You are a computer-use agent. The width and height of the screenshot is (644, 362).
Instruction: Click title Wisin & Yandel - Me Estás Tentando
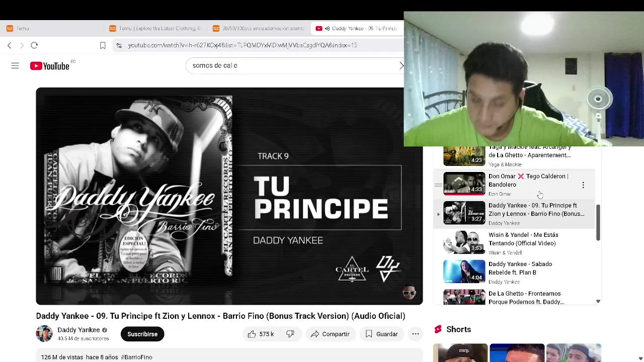(x=523, y=239)
